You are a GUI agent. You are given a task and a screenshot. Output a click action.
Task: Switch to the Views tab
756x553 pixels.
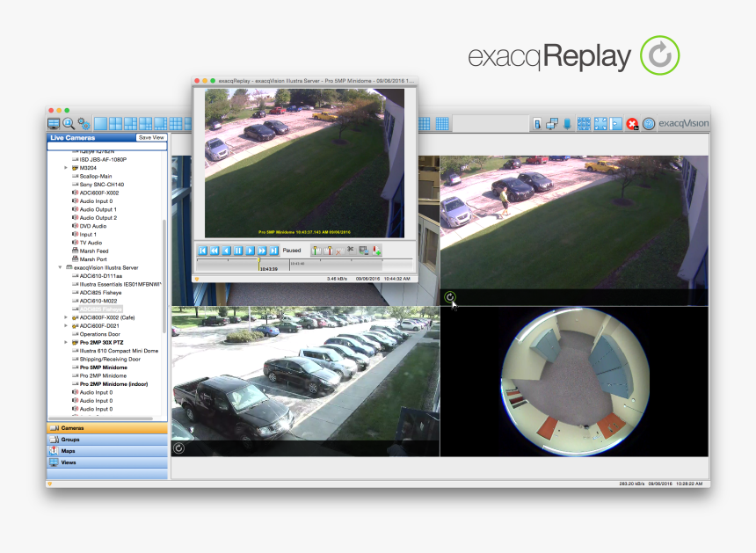pos(107,462)
